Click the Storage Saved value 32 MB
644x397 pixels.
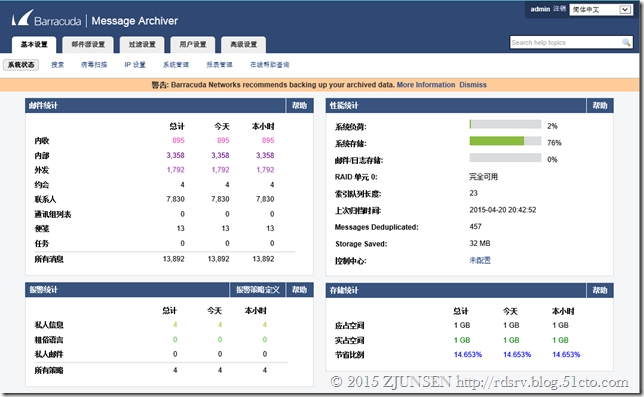pyautogui.click(x=480, y=243)
